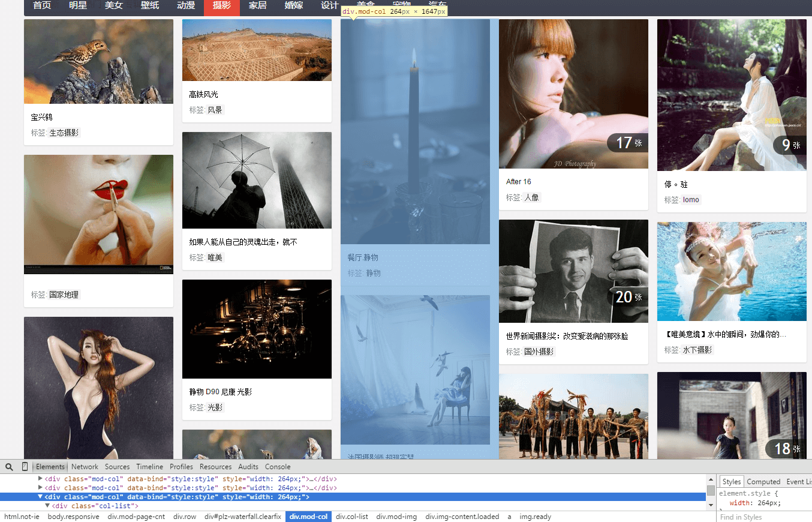Open the 美女 nav category
The height and width of the screenshot is (522, 812).
click(114, 5)
